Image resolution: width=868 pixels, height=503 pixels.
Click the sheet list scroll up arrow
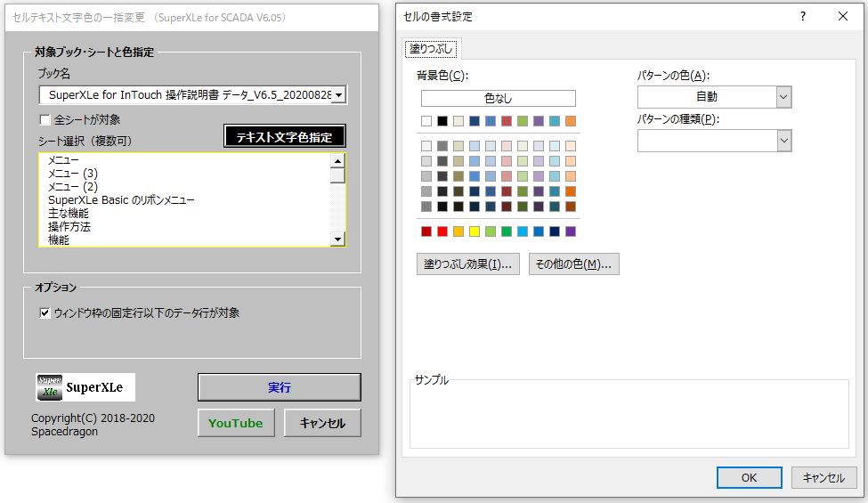click(x=337, y=161)
